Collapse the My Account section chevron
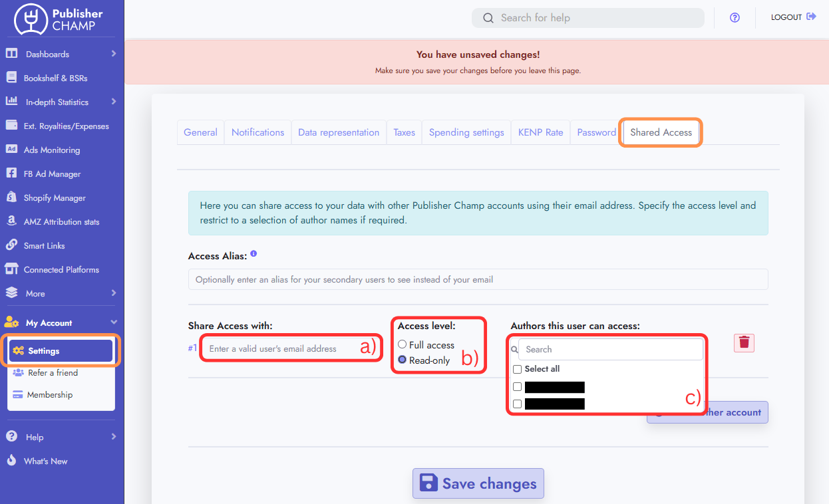 pyautogui.click(x=114, y=322)
